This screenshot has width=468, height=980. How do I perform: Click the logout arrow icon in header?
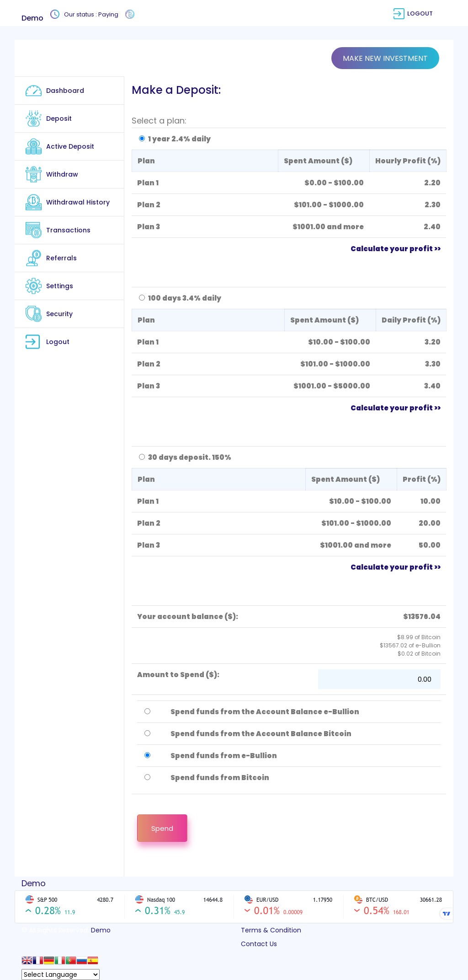coord(399,14)
